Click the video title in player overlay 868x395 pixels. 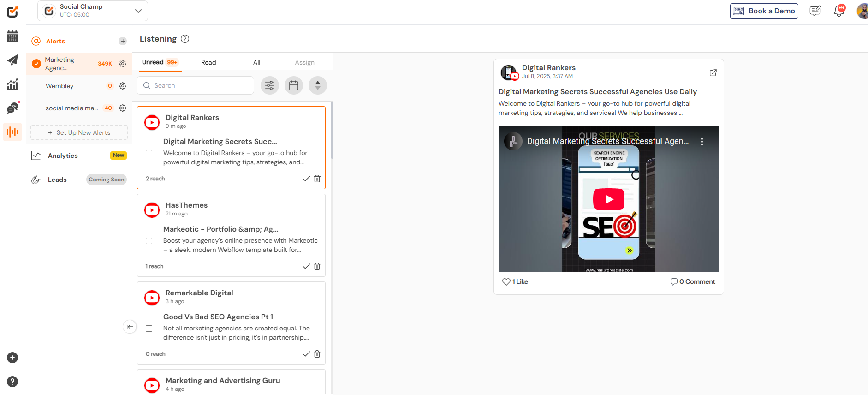[608, 141]
